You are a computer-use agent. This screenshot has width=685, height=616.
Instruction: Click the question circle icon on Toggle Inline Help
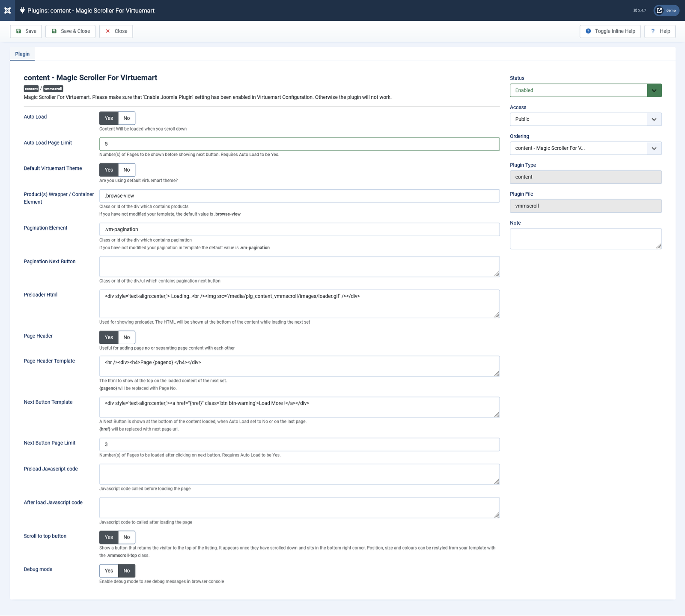coord(588,31)
